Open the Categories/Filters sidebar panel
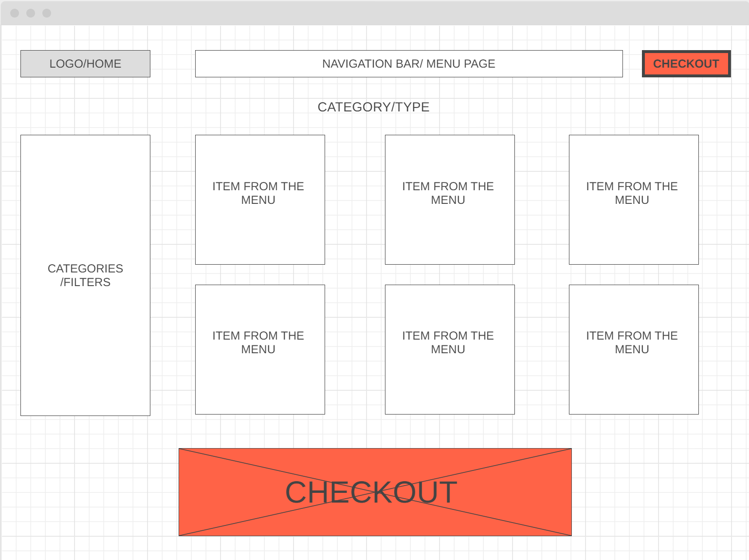 pyautogui.click(x=85, y=275)
